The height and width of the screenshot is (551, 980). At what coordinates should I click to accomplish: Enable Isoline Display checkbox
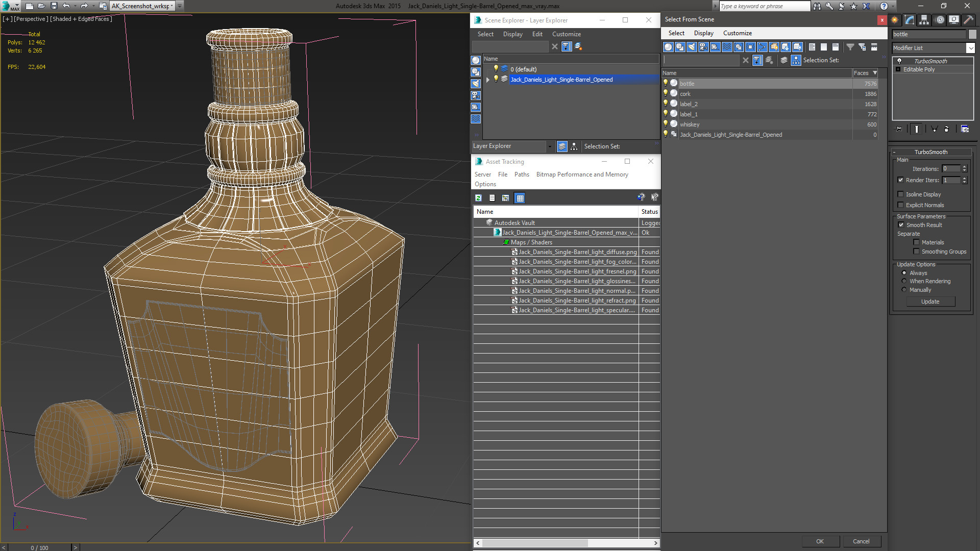point(901,194)
